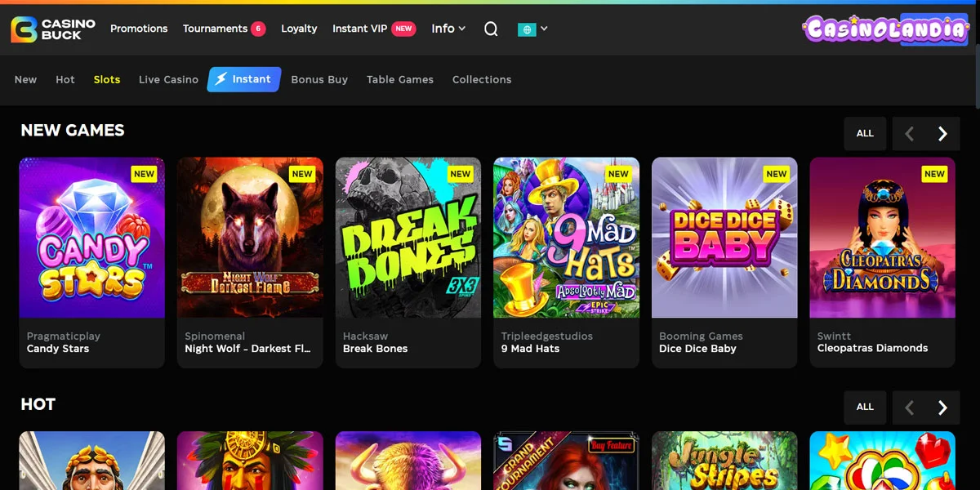Click previous arrow in Hot section

[909, 407]
